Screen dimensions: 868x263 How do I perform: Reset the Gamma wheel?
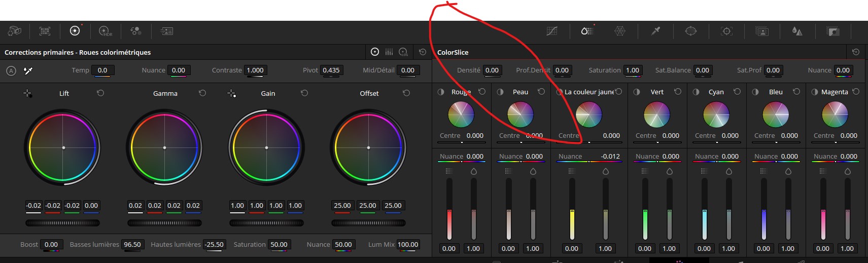pyautogui.click(x=202, y=93)
